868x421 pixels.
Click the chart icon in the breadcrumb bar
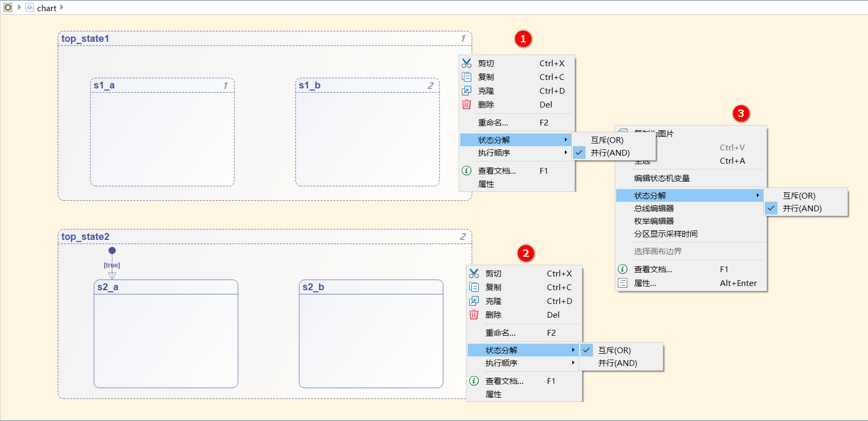pos(30,8)
